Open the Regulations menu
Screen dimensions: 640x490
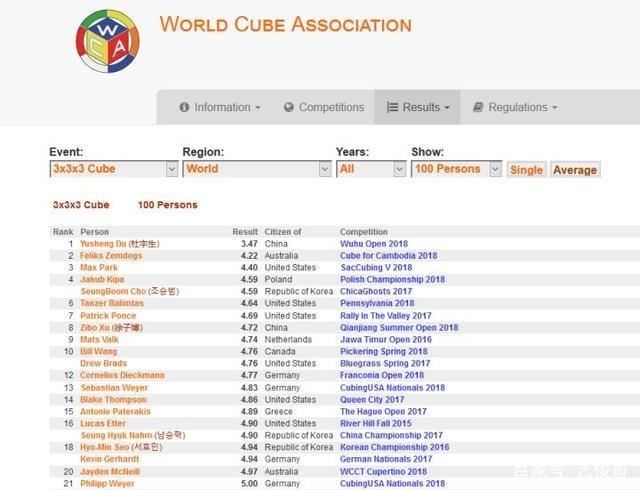pyautogui.click(x=515, y=107)
